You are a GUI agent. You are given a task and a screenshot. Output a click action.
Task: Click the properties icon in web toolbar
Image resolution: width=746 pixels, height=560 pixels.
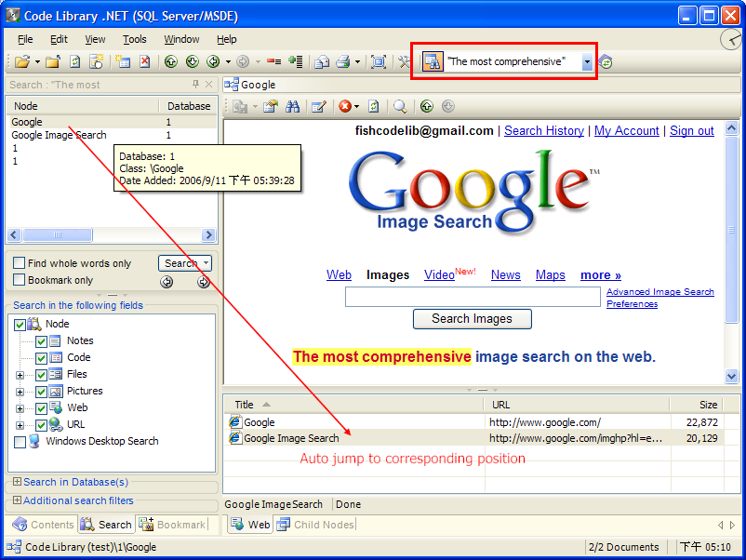point(271,107)
